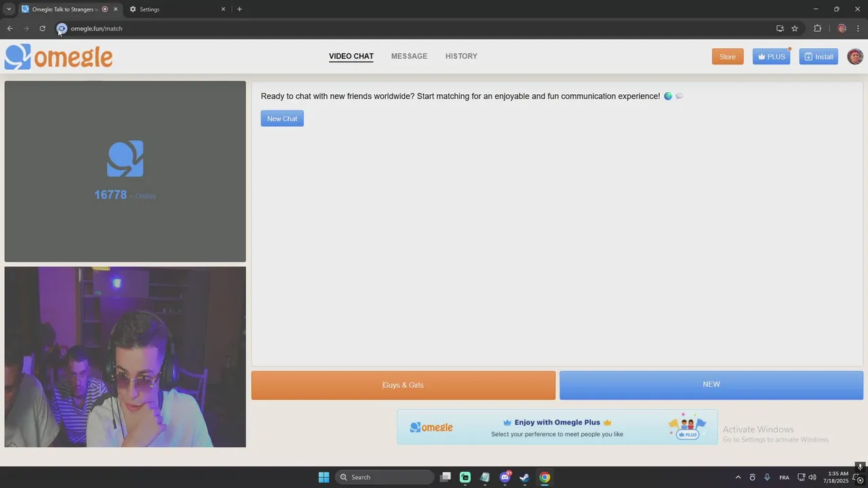Screen dimensions: 868x488
Task: Click the Enjoy with Omegle Plus banner
Action: point(557,427)
